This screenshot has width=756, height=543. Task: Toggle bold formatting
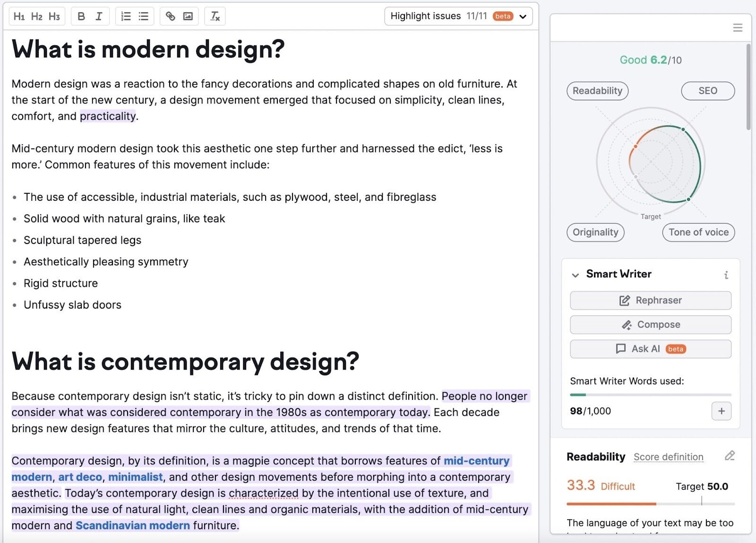click(81, 16)
